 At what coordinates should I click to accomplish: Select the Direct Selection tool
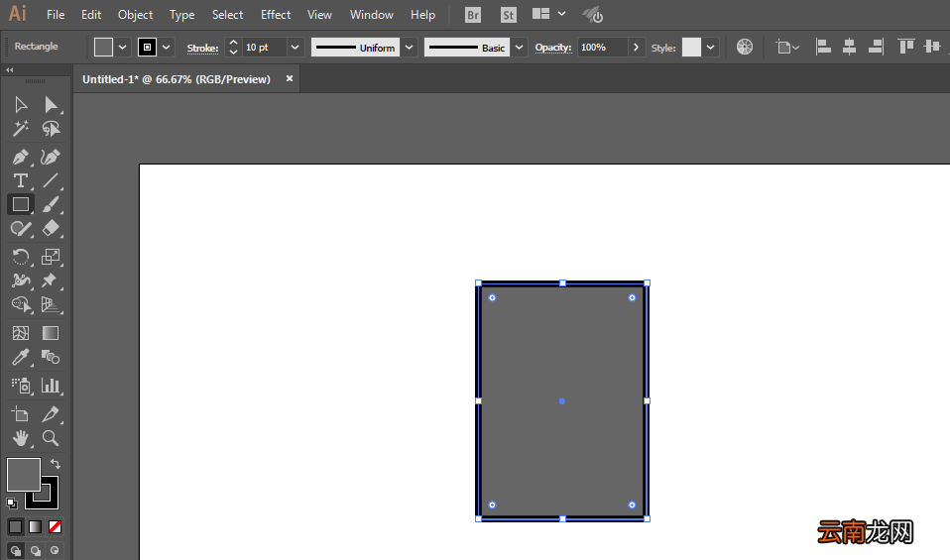(x=51, y=105)
